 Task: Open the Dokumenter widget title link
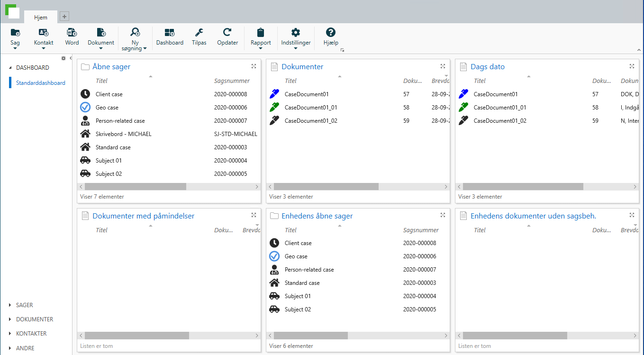pyautogui.click(x=302, y=67)
